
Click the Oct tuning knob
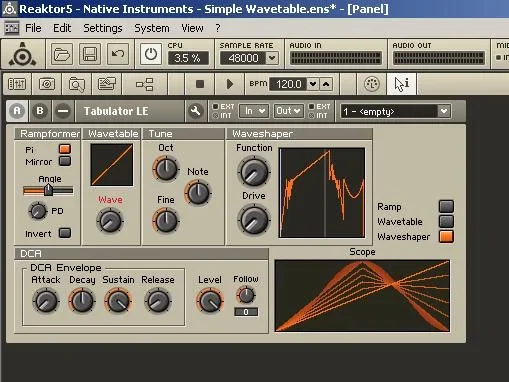166,169
